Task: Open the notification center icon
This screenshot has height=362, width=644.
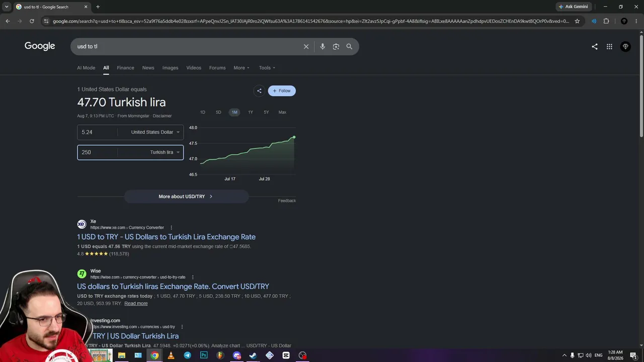Action: tap(633, 355)
